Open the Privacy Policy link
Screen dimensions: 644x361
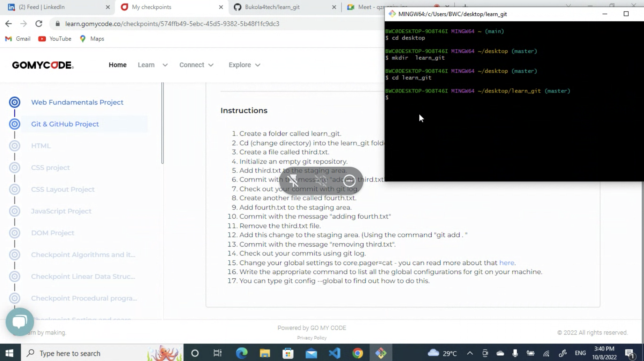click(312, 338)
